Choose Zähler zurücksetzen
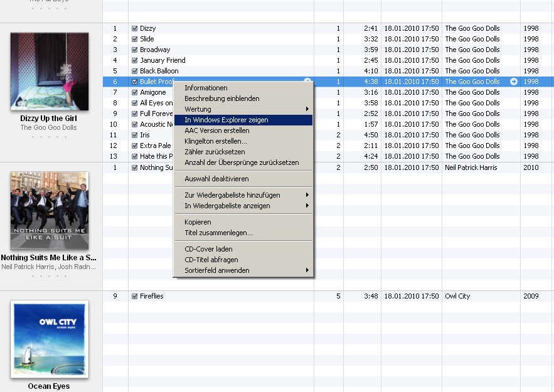 tap(243, 152)
